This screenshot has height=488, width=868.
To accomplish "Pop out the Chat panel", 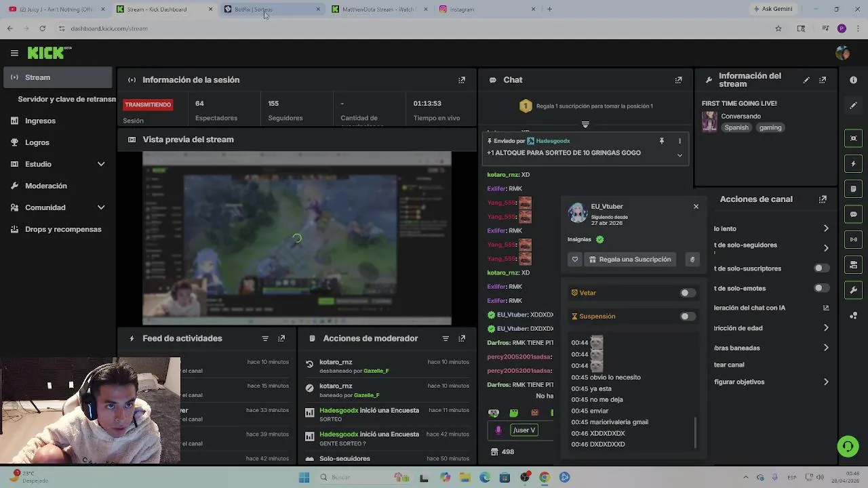I will [678, 80].
